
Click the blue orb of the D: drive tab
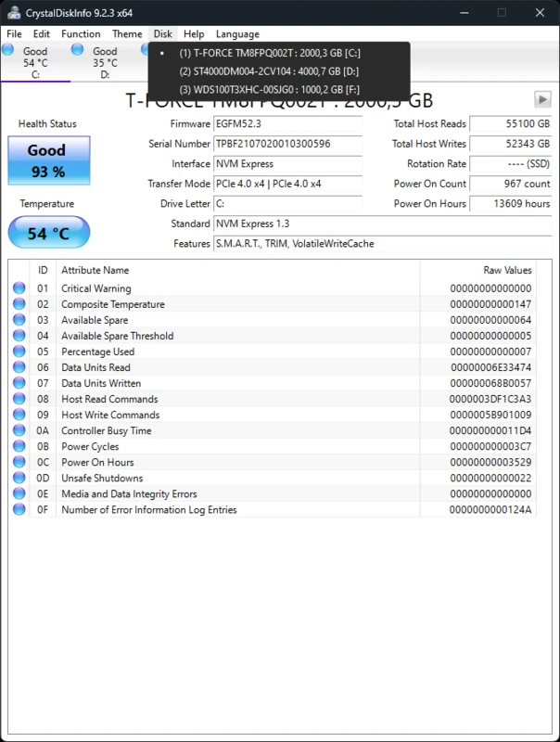pyautogui.click(x=78, y=49)
